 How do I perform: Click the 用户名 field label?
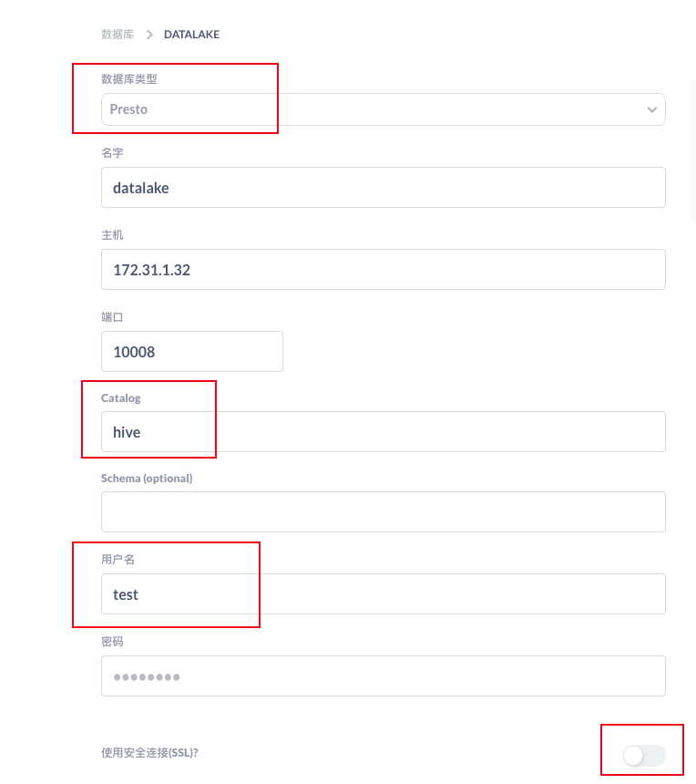click(118, 560)
